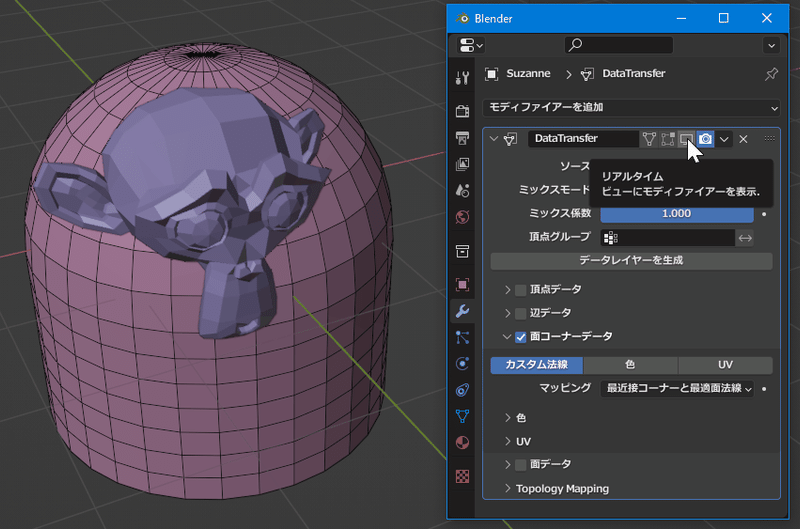Open the Material properties tab

tap(462, 443)
